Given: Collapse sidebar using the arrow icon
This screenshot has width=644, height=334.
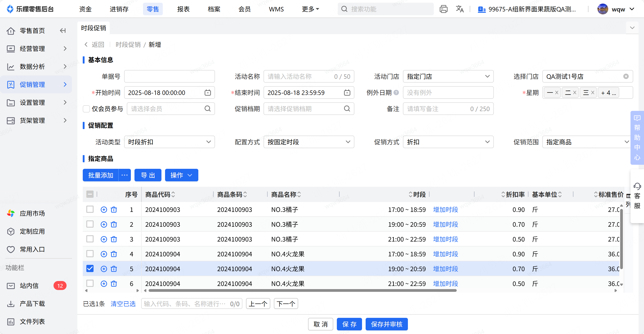Looking at the screenshot, I should click(63, 31).
